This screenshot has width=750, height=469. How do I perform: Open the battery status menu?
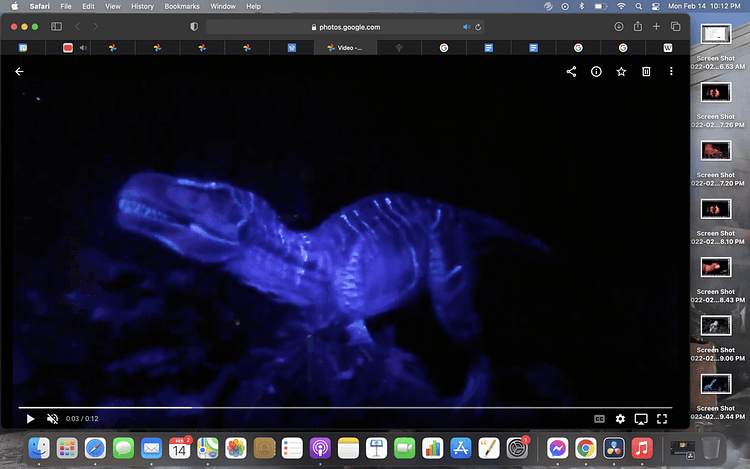(x=601, y=6)
